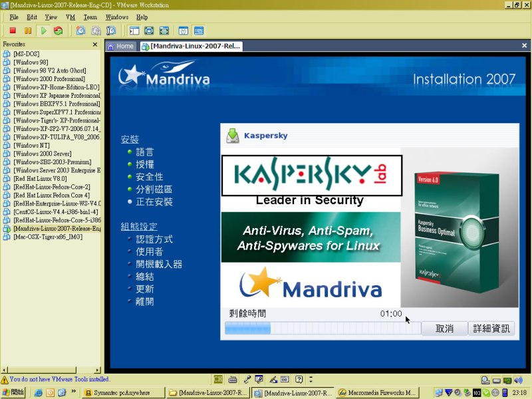532x399 pixels.
Task: Close the Favorites sidebar panel
Action: tap(95, 44)
